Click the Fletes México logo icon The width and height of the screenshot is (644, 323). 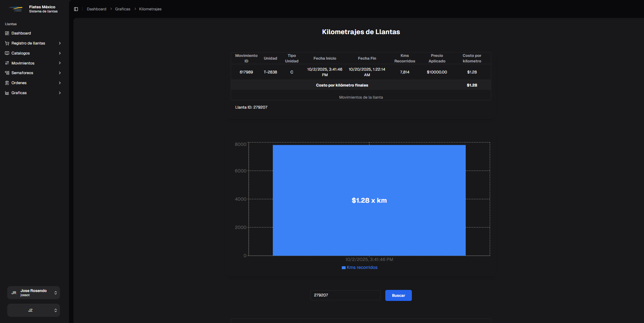tap(16, 9)
